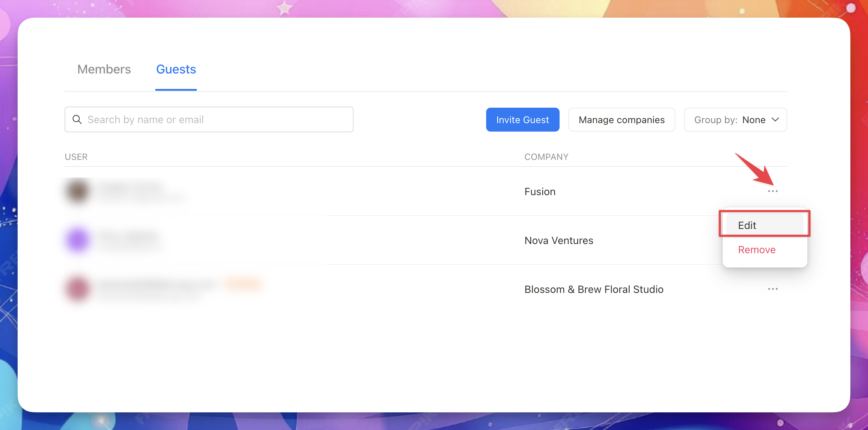
Task: Click the COMPANY column header
Action: tap(546, 157)
